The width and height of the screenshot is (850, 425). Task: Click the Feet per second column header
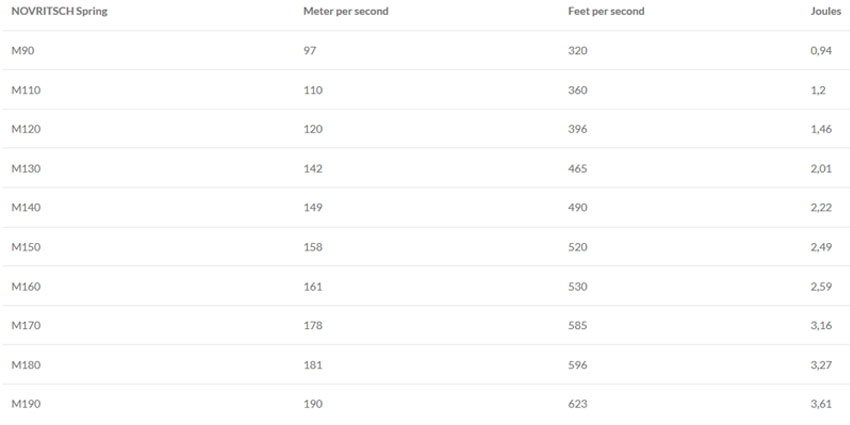(606, 11)
